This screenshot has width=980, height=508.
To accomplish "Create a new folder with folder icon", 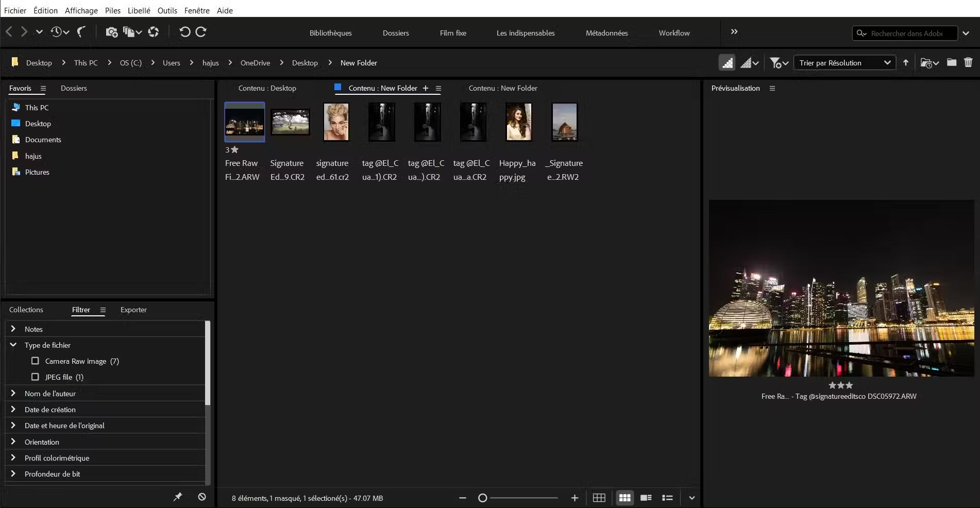I will point(952,62).
